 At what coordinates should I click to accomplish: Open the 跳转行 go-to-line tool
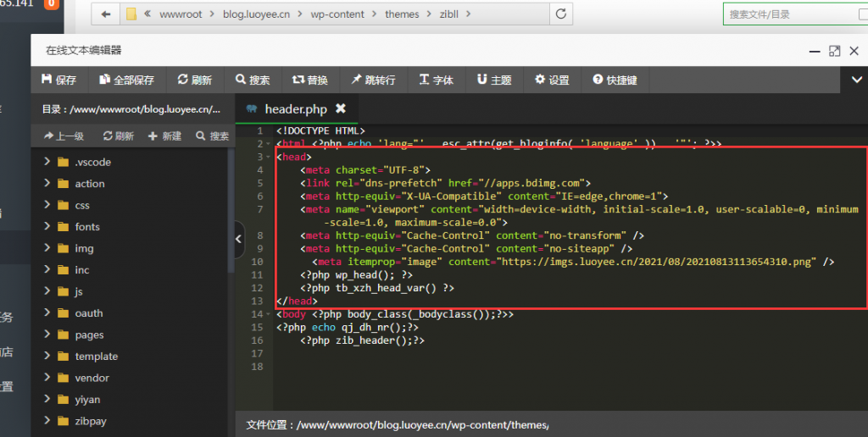click(x=373, y=80)
